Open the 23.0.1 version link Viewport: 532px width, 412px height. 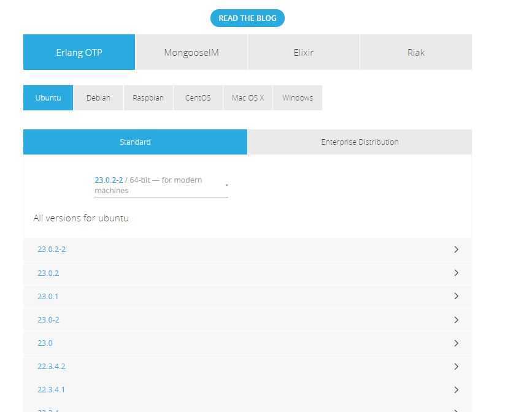coord(48,296)
